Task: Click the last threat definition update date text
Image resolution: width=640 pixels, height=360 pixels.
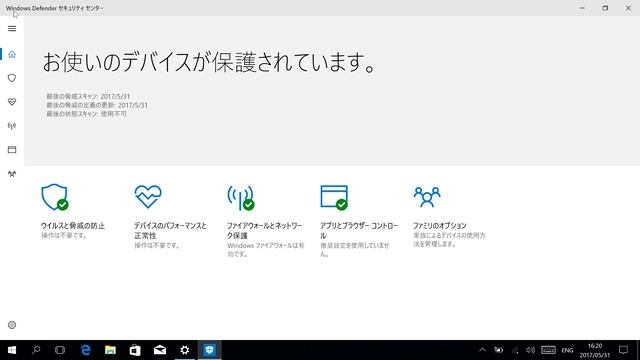Action: pyautogui.click(x=97, y=105)
